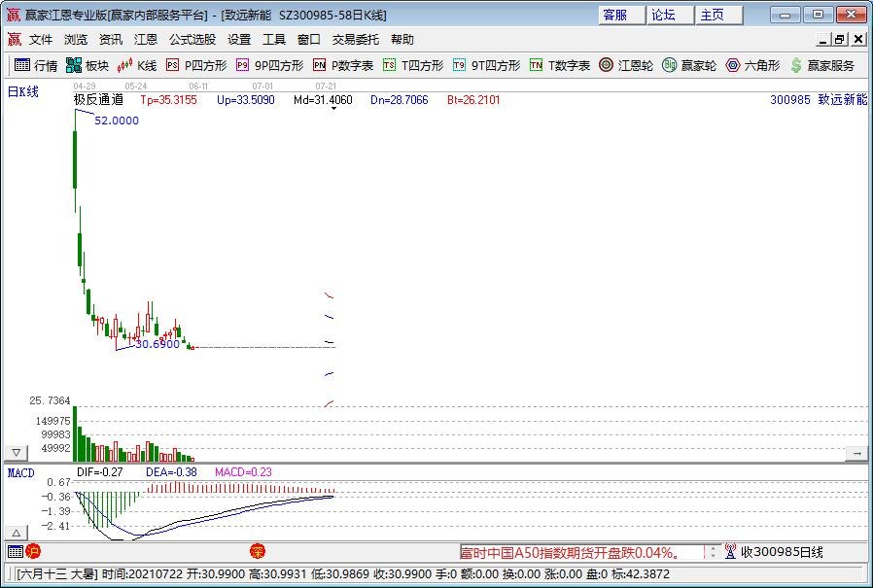Image resolution: width=873 pixels, height=588 pixels.
Task: Open 赢家服务 dollar-sign service icon
Action: point(822,66)
